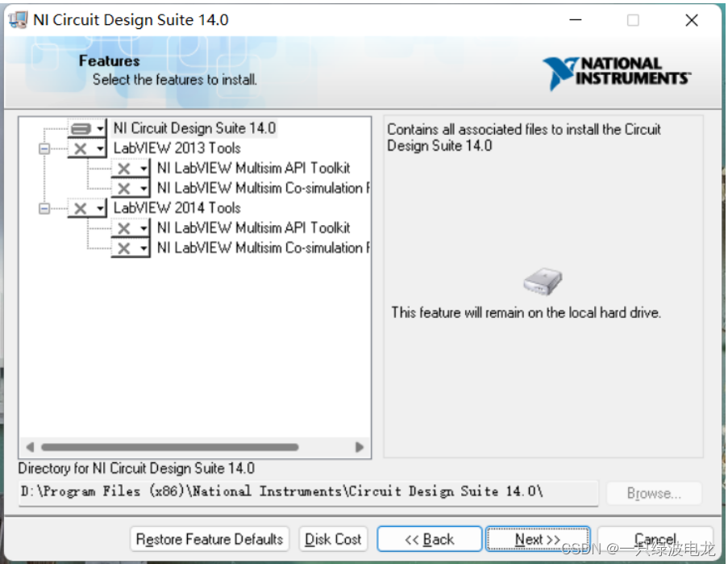Click the installer icon in title bar
This screenshot has width=728, height=564.
[x=19, y=19]
